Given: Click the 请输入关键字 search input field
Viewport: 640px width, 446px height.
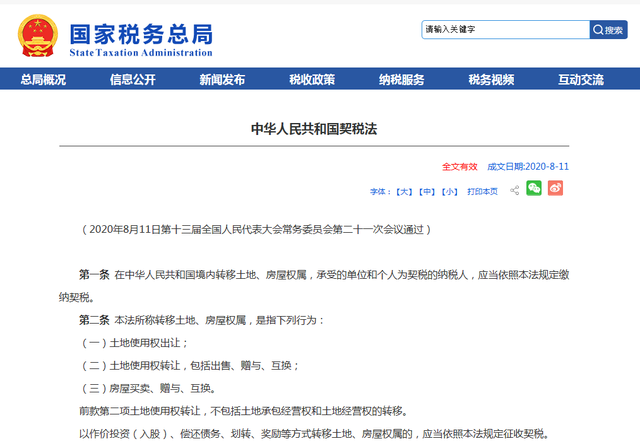Looking at the screenshot, I should click(505, 30).
